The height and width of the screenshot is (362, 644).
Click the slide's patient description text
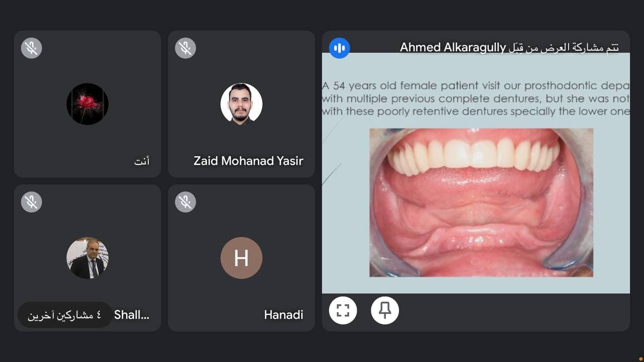[476, 99]
